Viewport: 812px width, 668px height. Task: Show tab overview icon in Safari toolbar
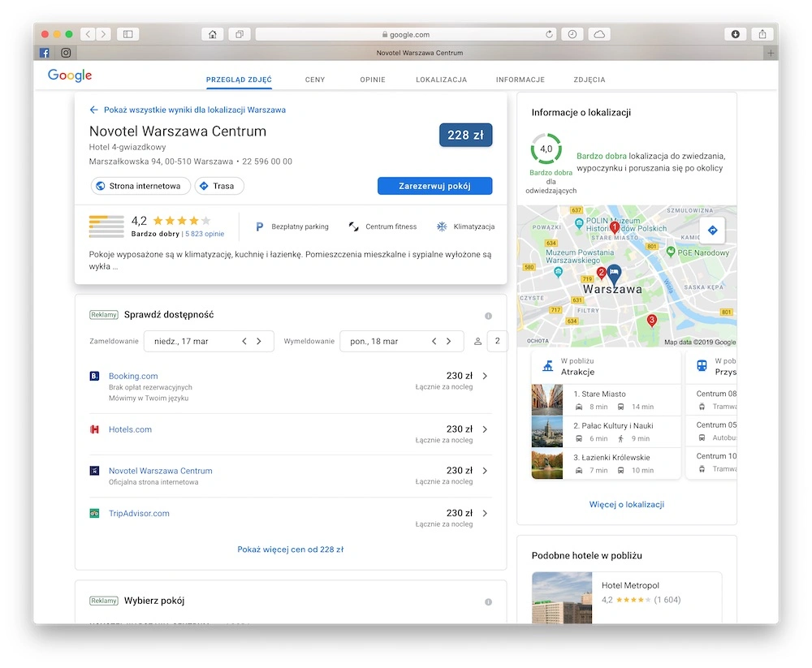point(240,34)
